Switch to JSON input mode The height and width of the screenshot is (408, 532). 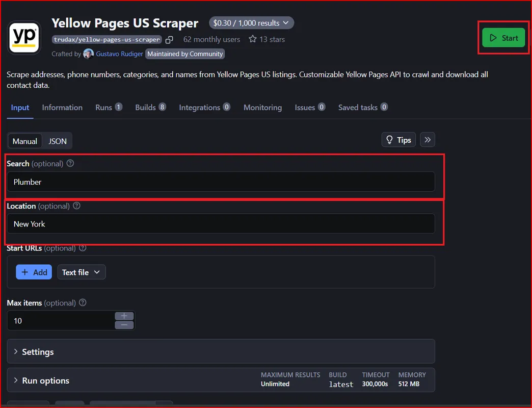(58, 141)
